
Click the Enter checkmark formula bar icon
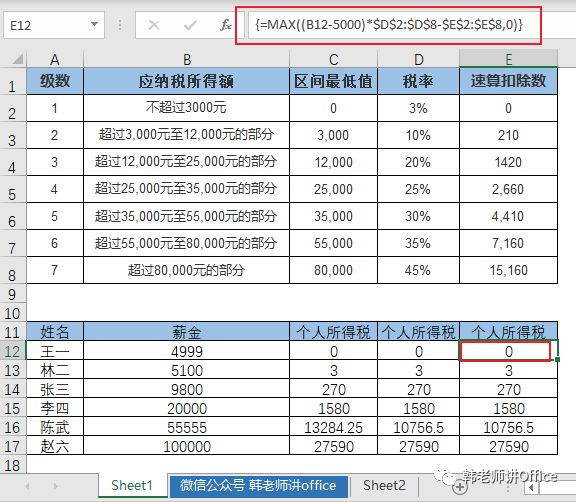(x=190, y=25)
